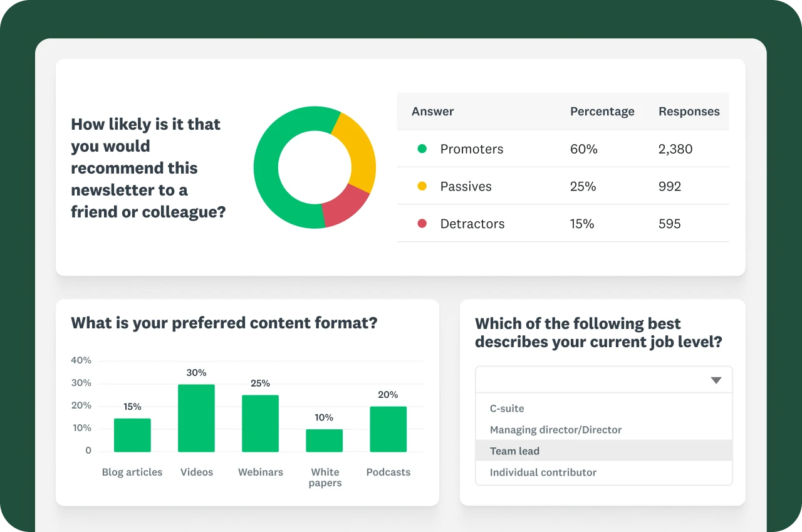Click the Answer column header

coord(432,112)
